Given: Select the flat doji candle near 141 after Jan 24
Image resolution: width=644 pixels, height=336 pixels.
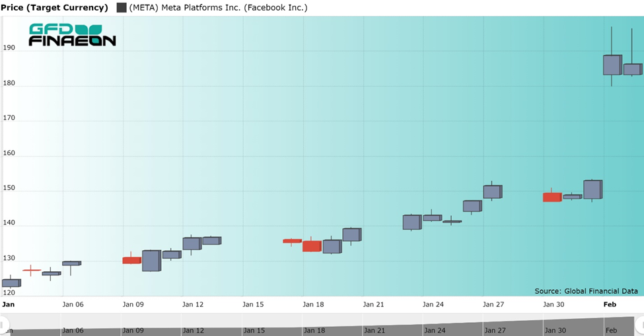Looking at the screenshot, I should 452,222.
